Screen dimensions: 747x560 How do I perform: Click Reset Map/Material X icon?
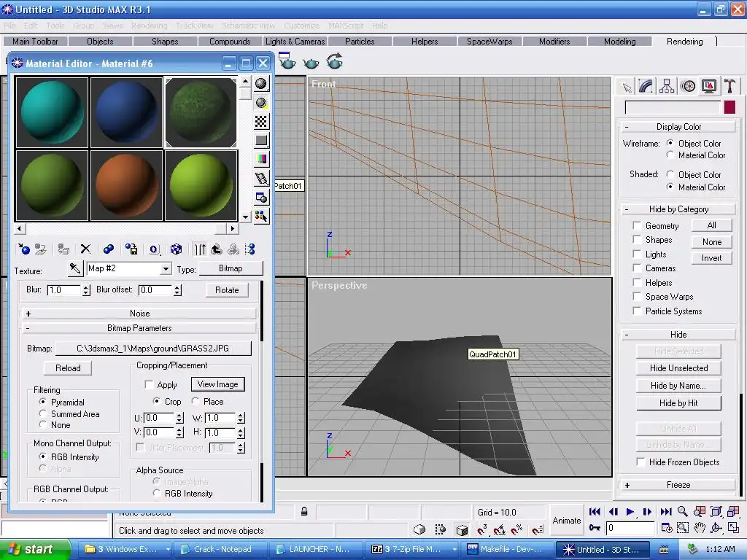coord(85,249)
